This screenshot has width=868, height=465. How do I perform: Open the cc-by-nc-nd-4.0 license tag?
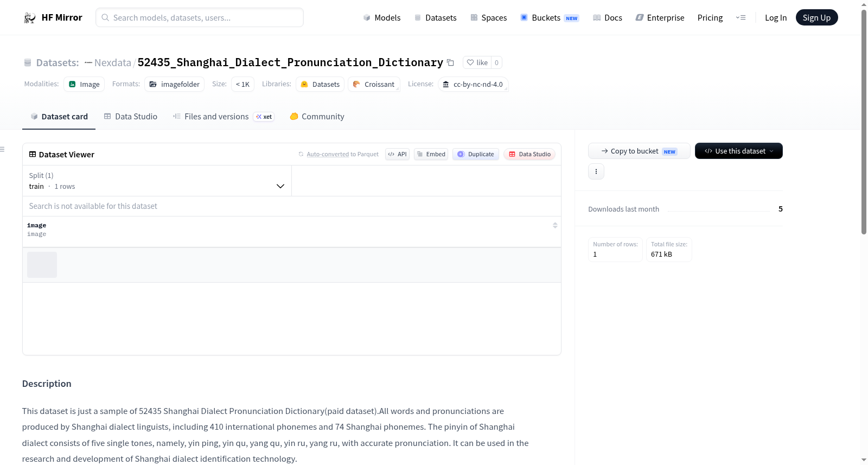pos(473,84)
